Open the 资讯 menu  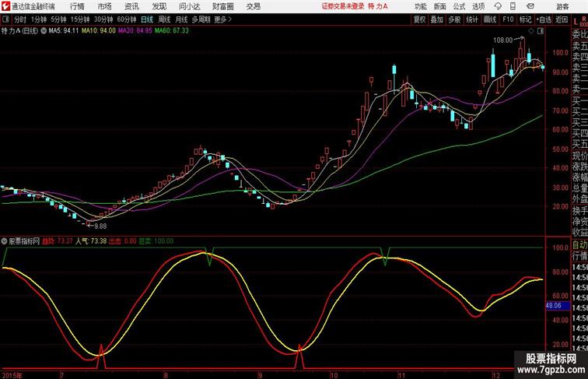[x=131, y=6]
